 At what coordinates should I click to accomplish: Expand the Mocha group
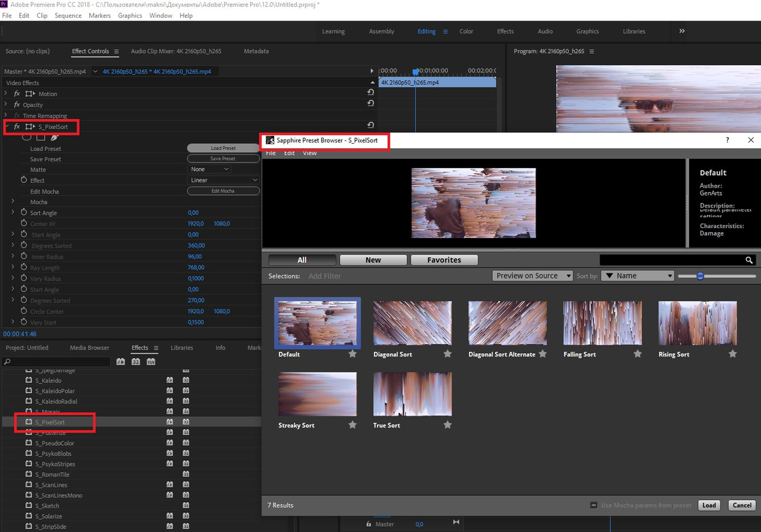pyautogui.click(x=13, y=201)
